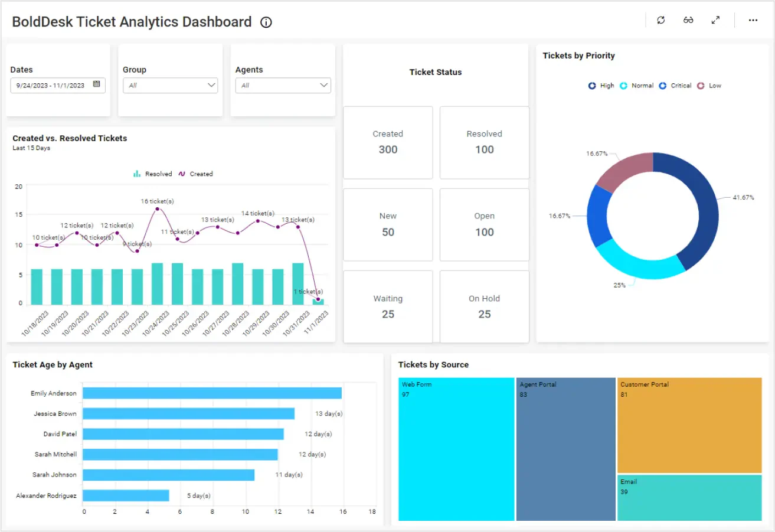Viewport: 775px width, 532px height.
Task: Click the Sarah Johnson bar
Action: click(x=168, y=475)
